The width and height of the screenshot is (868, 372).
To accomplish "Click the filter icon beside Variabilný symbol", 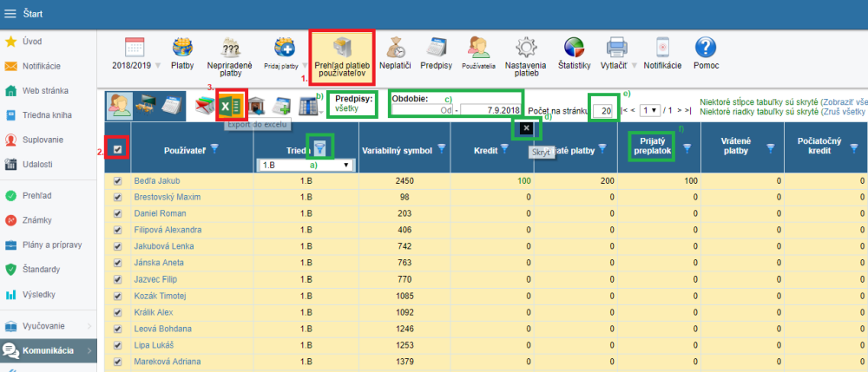I will pos(441,147).
